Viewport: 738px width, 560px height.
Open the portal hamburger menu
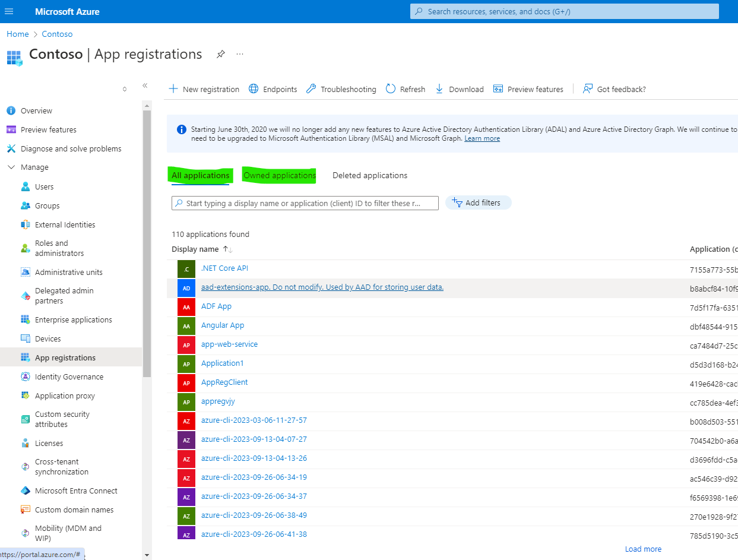[x=9, y=11]
